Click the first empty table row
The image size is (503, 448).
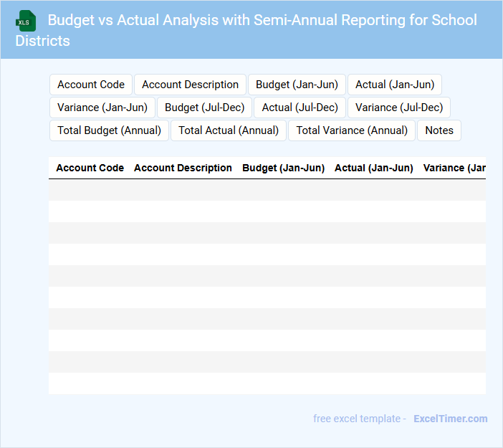pyautogui.click(x=267, y=190)
